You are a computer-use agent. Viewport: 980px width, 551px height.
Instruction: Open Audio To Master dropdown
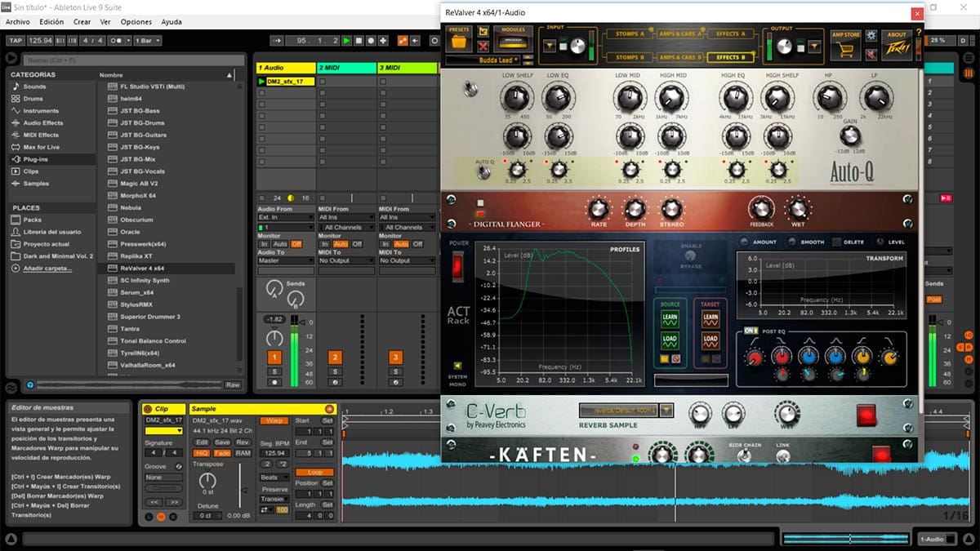[x=286, y=260]
